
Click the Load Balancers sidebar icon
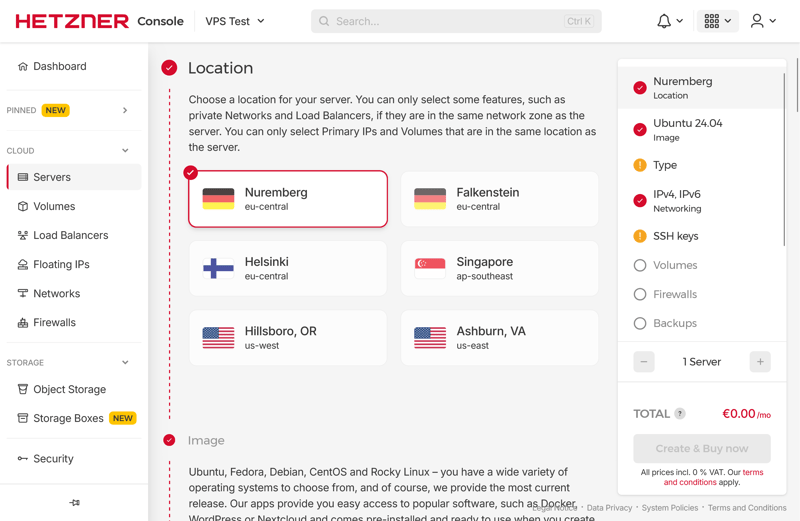[x=23, y=235]
